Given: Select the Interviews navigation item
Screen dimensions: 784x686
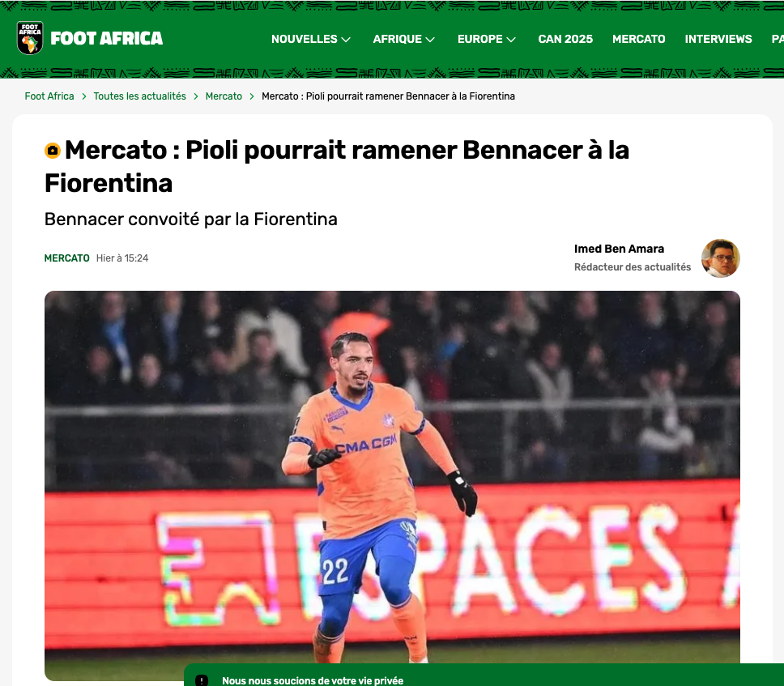Looking at the screenshot, I should pos(718,39).
